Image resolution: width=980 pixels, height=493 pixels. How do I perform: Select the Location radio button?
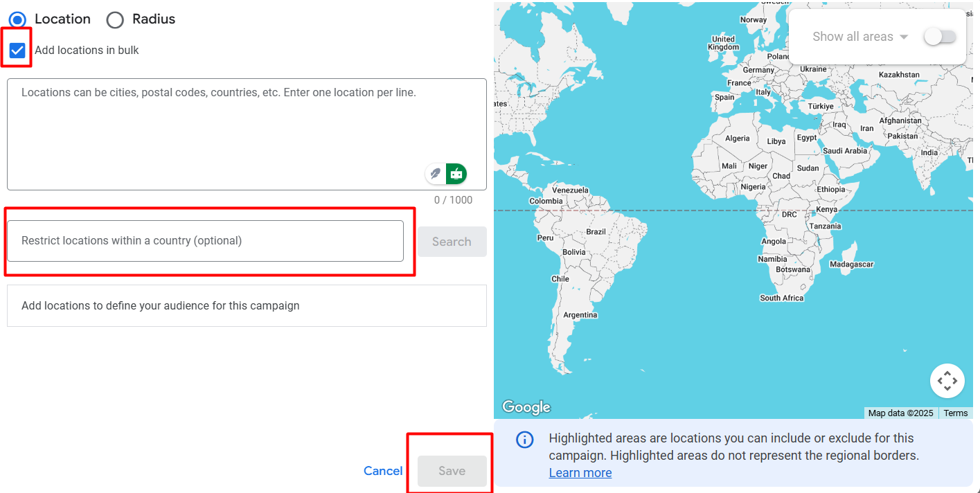coord(18,19)
